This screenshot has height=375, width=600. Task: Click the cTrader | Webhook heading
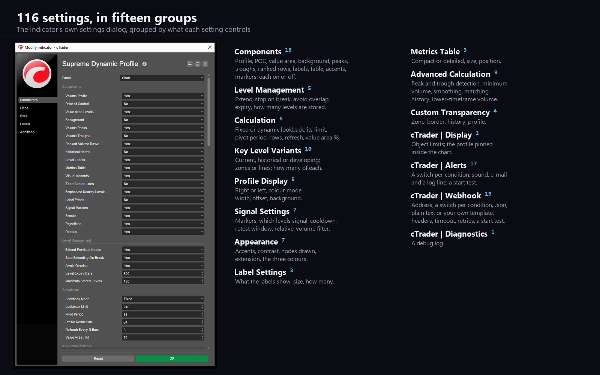pos(445,196)
